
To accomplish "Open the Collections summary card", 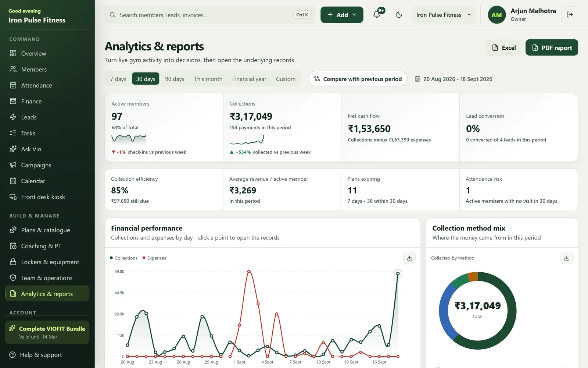I will (x=282, y=127).
